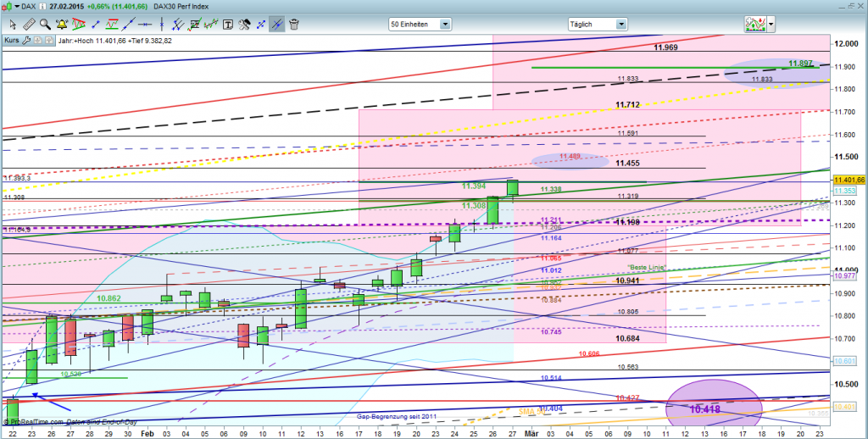Click the Kurs panel label
Viewport: 868px width, 439px height.
[x=12, y=41]
